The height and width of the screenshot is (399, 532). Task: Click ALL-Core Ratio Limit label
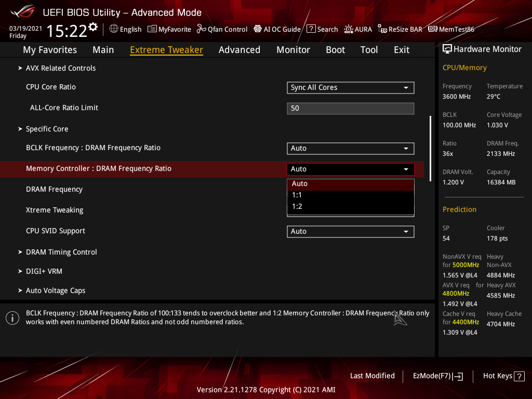(x=64, y=108)
